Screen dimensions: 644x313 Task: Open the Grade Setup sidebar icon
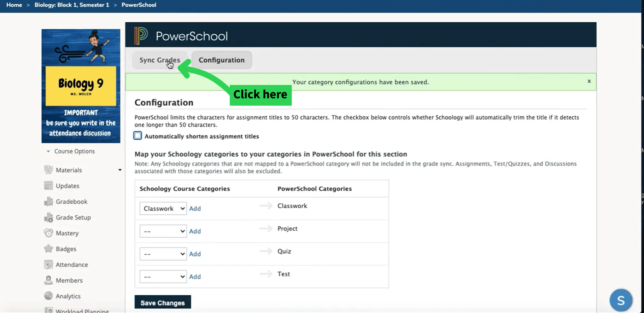coord(48,218)
